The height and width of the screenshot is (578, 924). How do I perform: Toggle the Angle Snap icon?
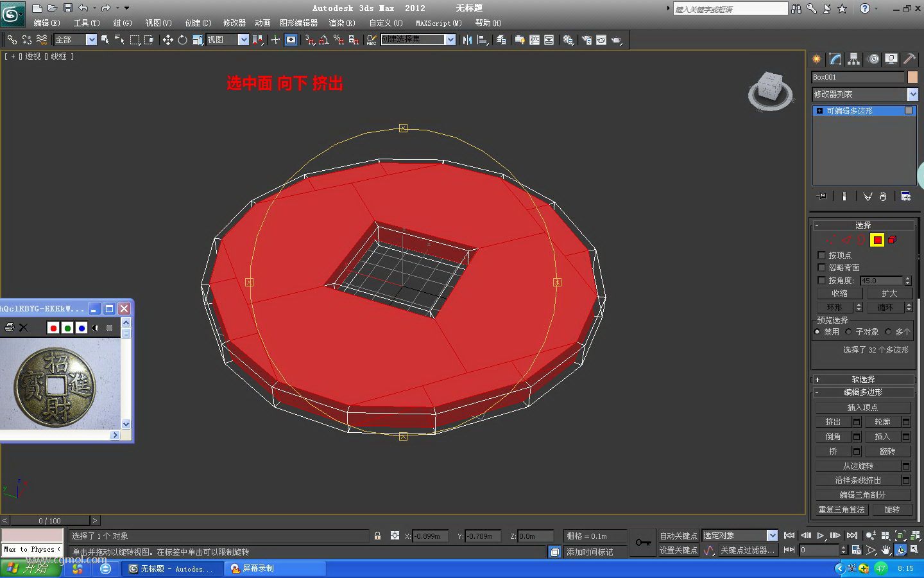(324, 40)
